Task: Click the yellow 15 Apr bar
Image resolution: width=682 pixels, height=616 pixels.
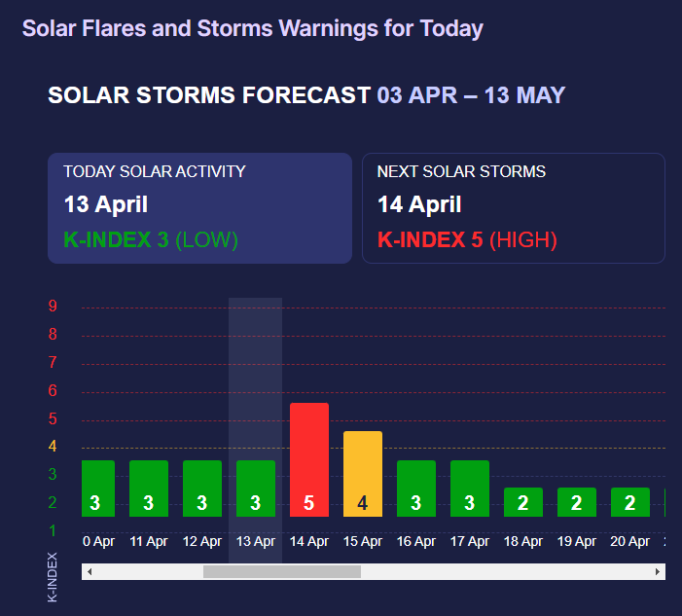Action: pyautogui.click(x=363, y=474)
